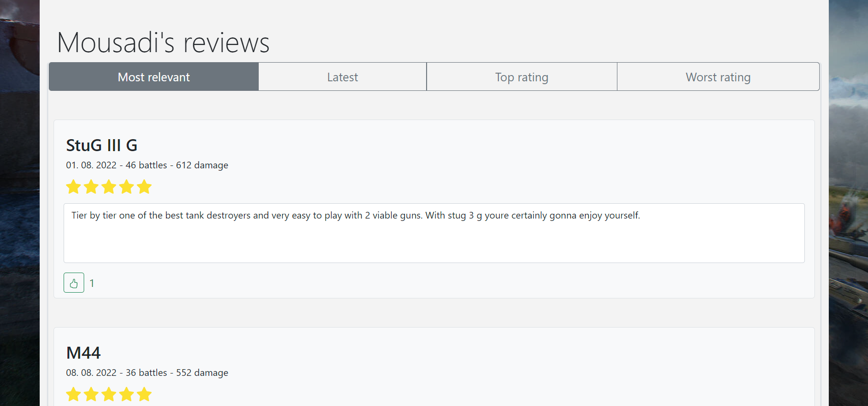Click fifth star of M44 rating
Viewport: 868px width, 406px height.
pyautogui.click(x=144, y=395)
